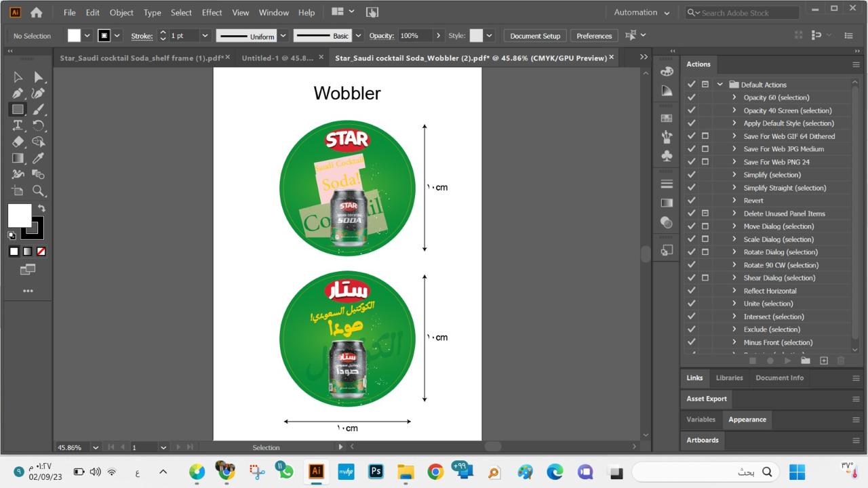Switch to the Untitled-1 document tab
868x488 pixels.
point(277,58)
